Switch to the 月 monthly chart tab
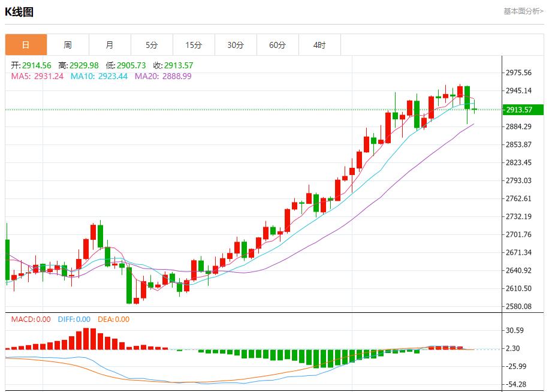 pos(110,44)
